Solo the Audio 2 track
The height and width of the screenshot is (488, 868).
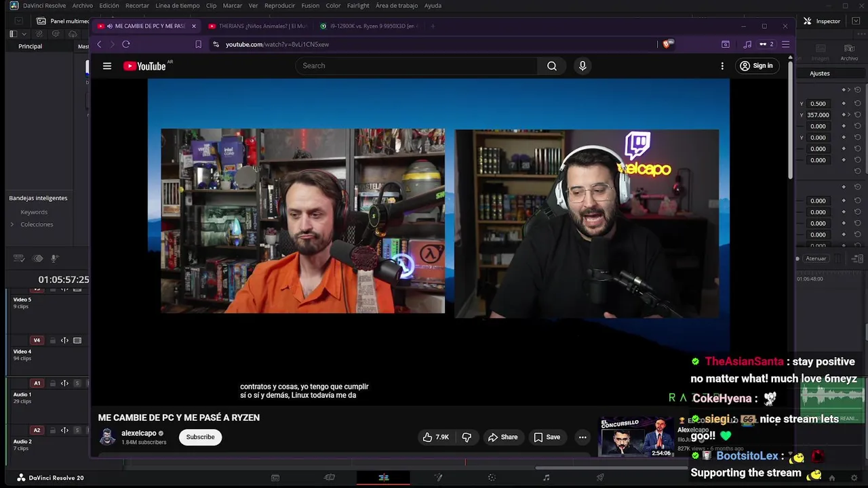77,430
